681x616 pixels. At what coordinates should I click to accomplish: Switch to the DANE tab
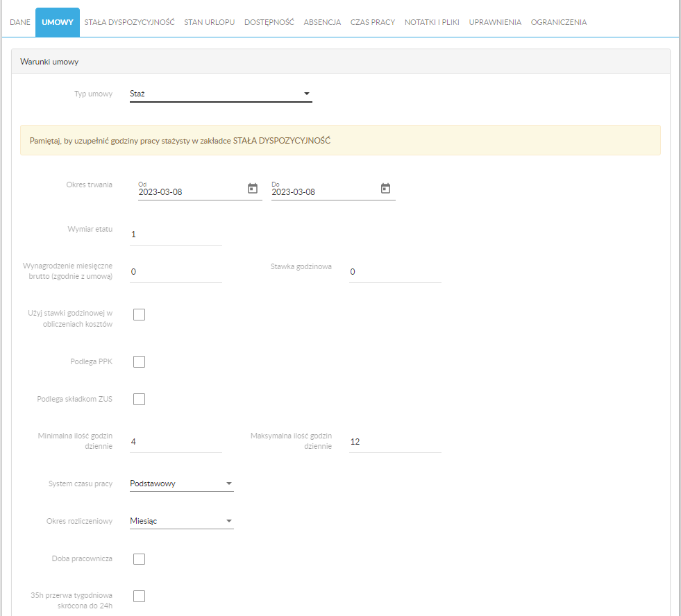[20, 22]
